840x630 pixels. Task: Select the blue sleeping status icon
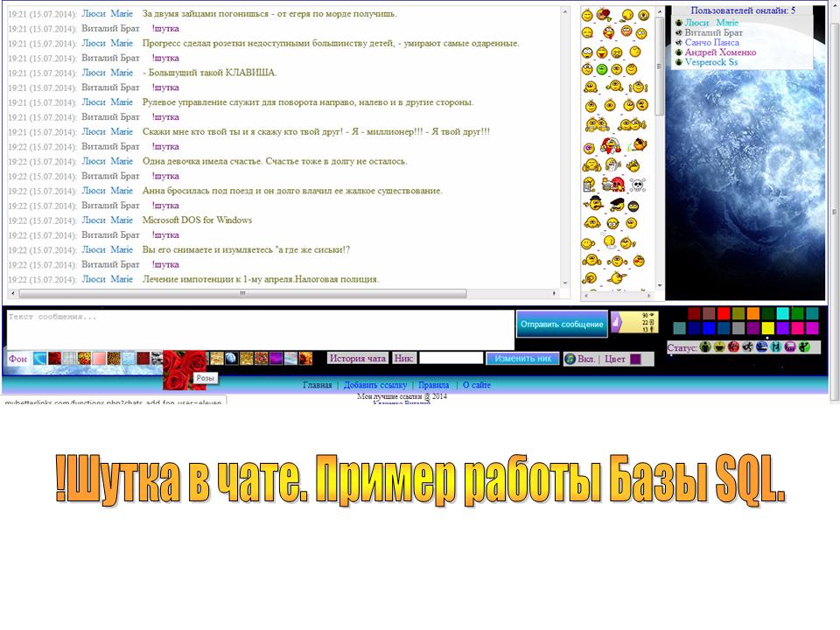click(x=762, y=347)
